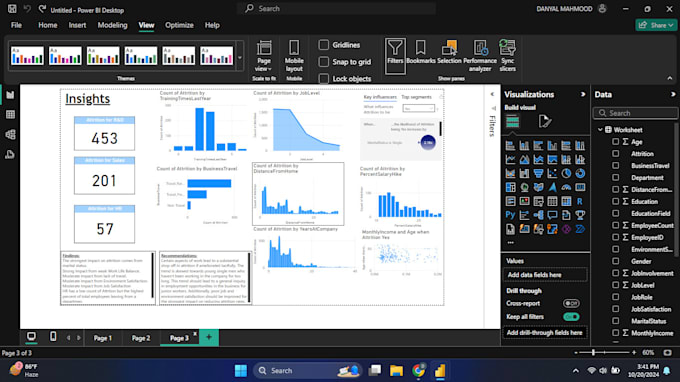Switch to mobile layout icon at bottom
The image size is (680, 382).
pyautogui.click(x=53, y=336)
